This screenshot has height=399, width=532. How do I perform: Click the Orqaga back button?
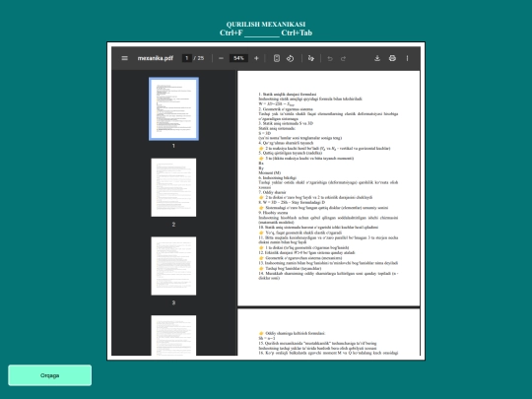pos(50,375)
